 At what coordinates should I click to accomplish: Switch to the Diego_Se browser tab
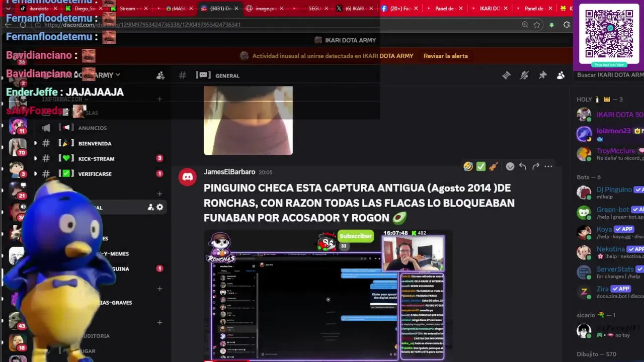tap(84, 8)
